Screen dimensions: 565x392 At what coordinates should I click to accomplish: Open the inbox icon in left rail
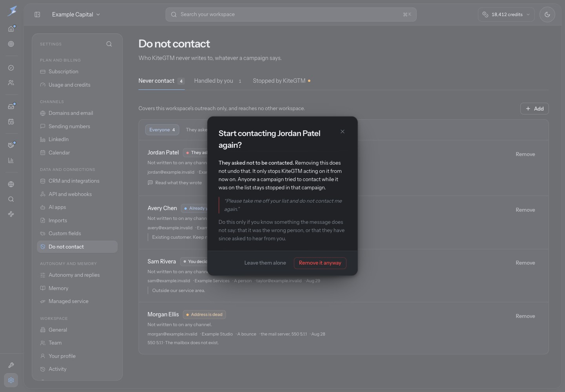11,107
